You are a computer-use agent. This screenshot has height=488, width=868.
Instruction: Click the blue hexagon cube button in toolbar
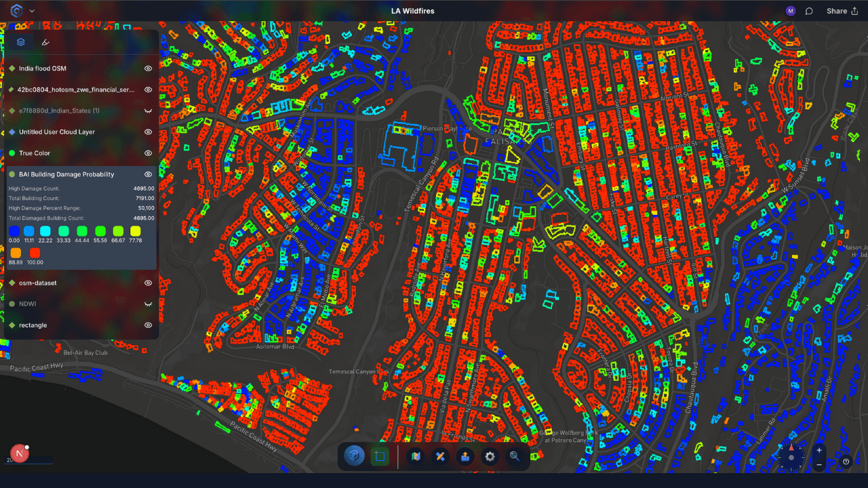pyautogui.click(x=354, y=457)
